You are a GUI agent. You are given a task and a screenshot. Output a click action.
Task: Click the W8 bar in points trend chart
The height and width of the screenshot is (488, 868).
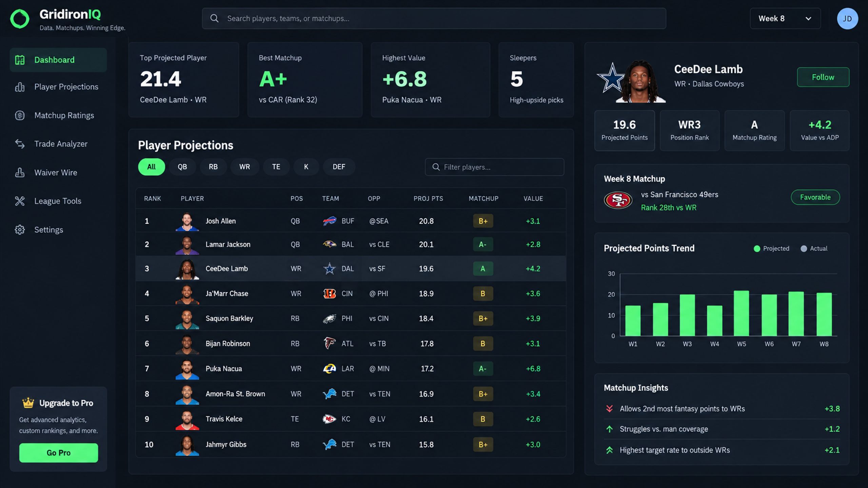(x=824, y=314)
